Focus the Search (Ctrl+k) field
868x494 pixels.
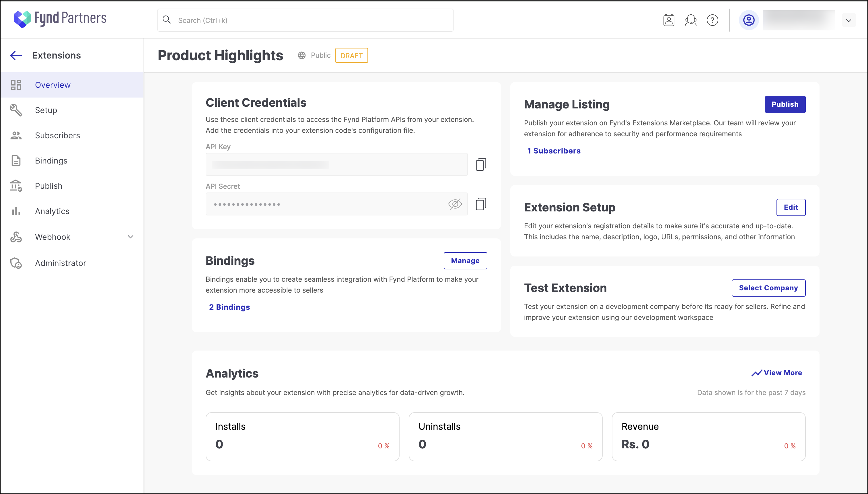[305, 20]
